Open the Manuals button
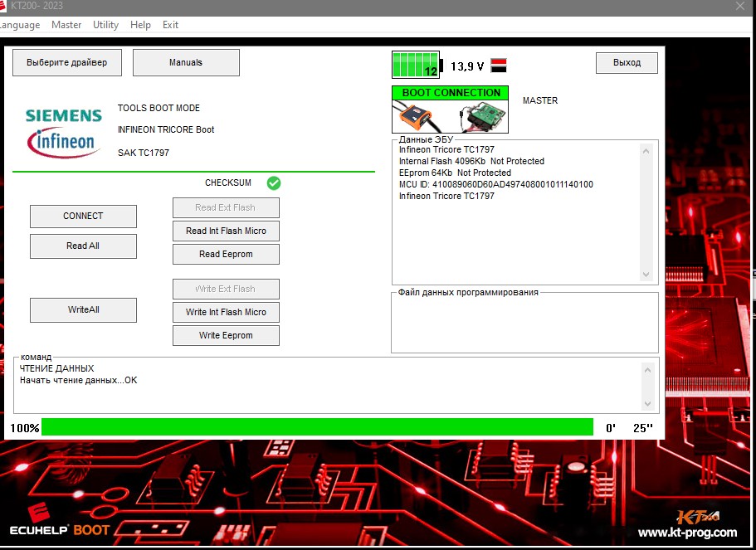Screen dimensions: 756x550 click(186, 62)
